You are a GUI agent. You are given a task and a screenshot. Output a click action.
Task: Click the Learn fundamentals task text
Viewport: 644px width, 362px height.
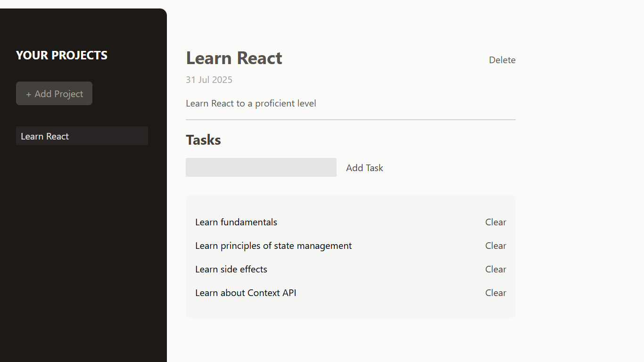[x=236, y=222]
